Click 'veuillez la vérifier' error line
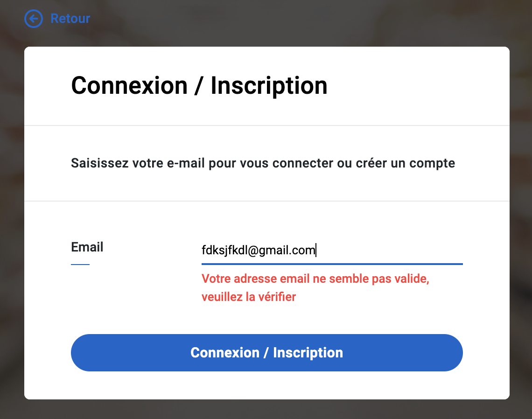 (249, 297)
